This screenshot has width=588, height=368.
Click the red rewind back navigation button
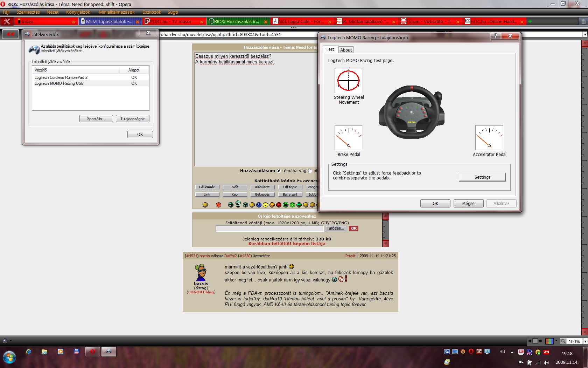[x=10, y=34]
